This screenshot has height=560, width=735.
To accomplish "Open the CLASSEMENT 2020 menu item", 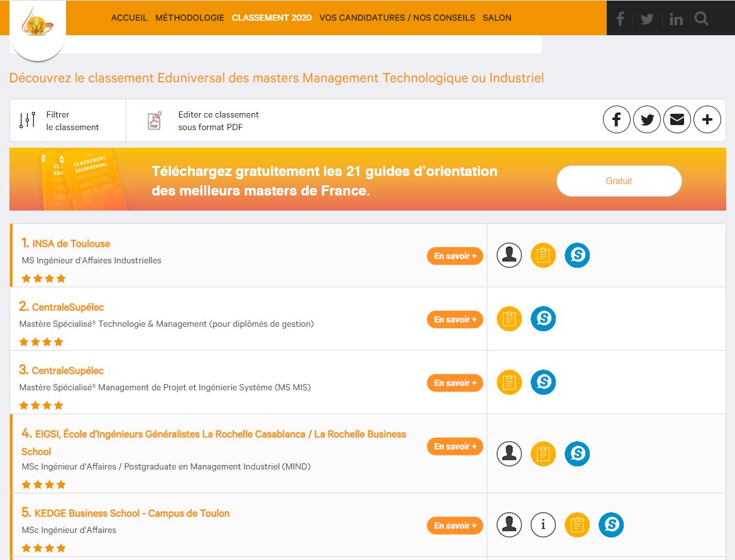I will pyautogui.click(x=272, y=18).
